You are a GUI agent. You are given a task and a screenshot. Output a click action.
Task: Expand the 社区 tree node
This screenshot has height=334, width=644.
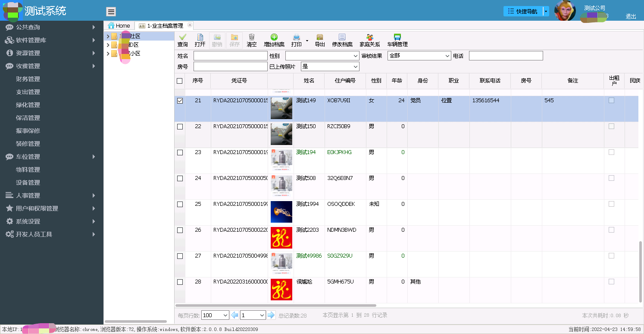pyautogui.click(x=108, y=36)
